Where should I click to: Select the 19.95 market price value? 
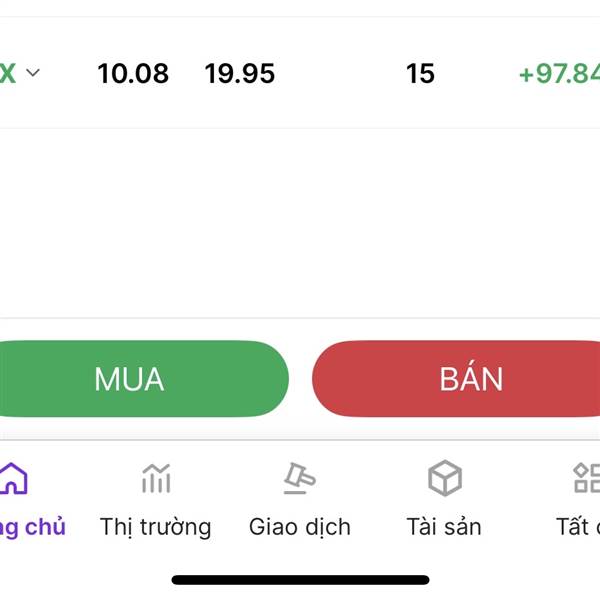tap(240, 73)
